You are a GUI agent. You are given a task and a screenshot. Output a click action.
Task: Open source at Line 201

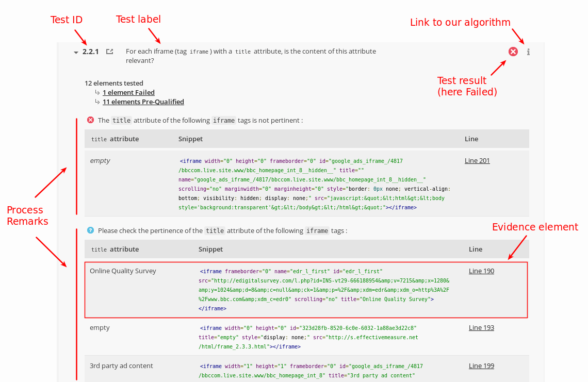(477, 160)
